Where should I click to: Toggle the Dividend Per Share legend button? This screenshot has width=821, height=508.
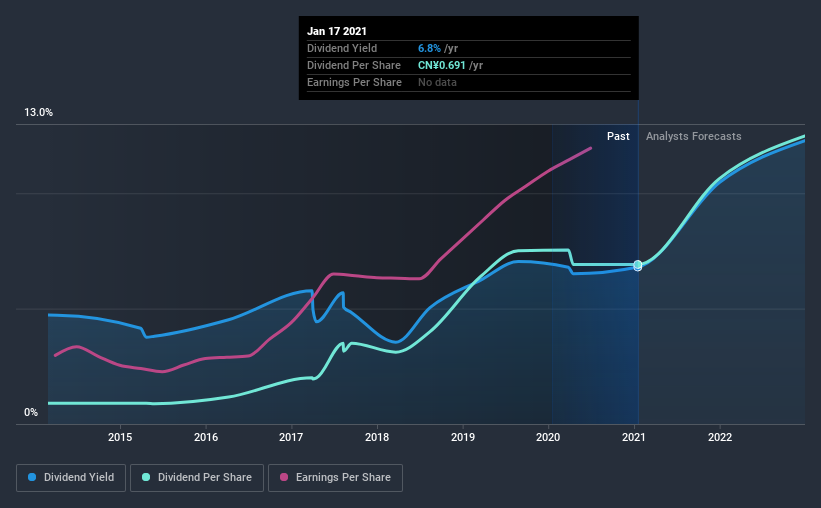pyautogui.click(x=197, y=478)
